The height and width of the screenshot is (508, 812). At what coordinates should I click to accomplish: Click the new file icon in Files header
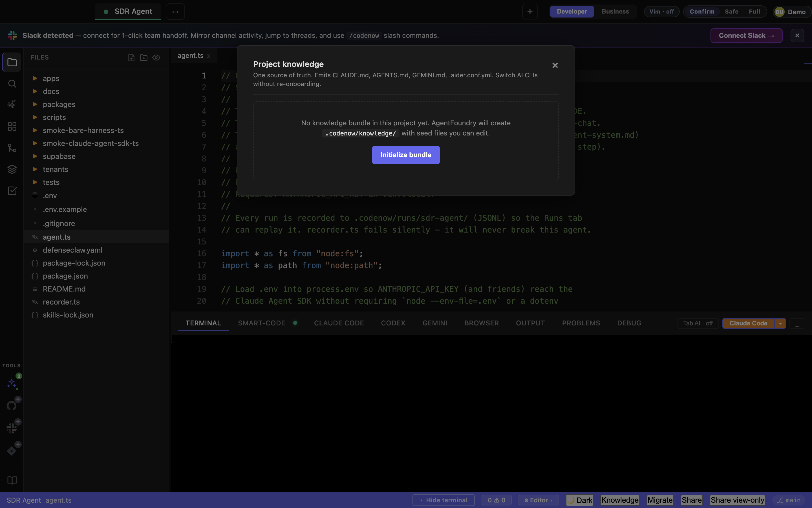tap(131, 58)
